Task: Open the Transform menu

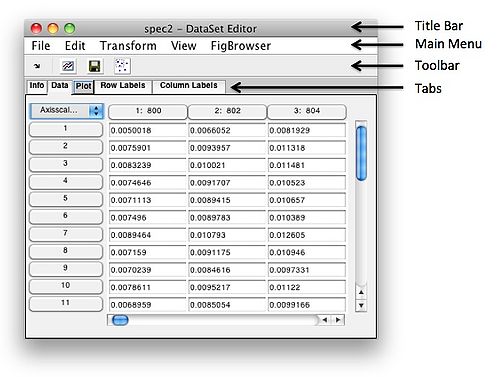Action: (128, 46)
